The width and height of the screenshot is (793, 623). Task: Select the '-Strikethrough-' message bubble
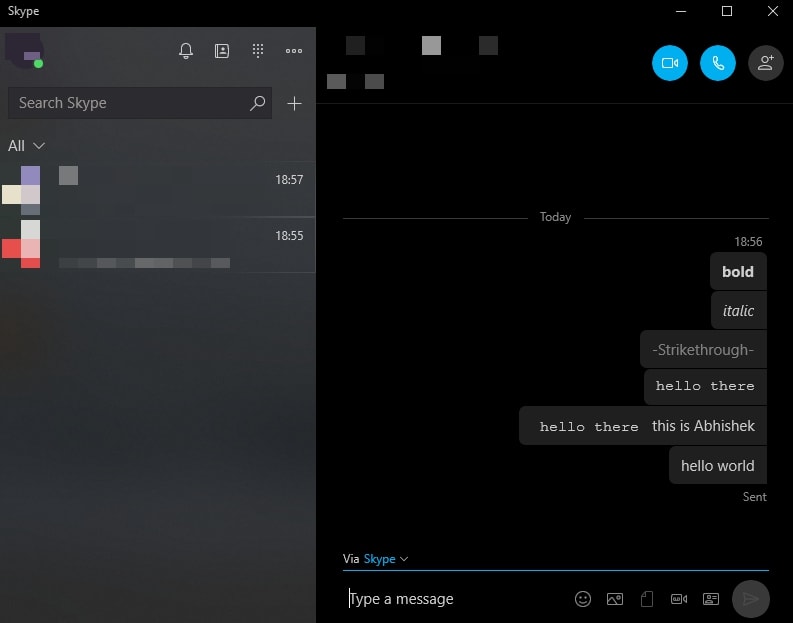(703, 349)
